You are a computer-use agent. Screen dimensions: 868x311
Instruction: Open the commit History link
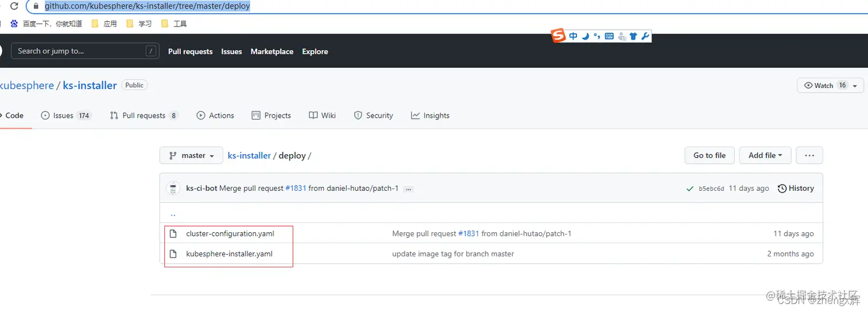click(x=796, y=189)
